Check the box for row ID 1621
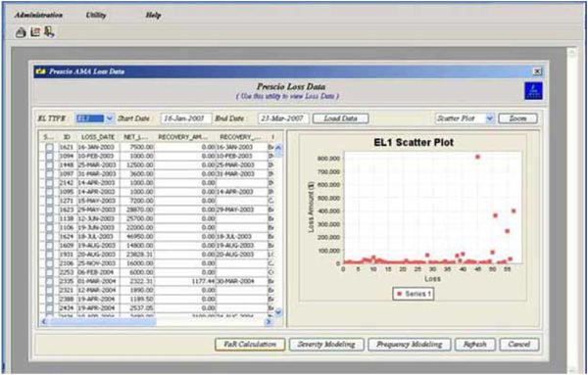Screen dimensions: 588x375 [x=49, y=147]
